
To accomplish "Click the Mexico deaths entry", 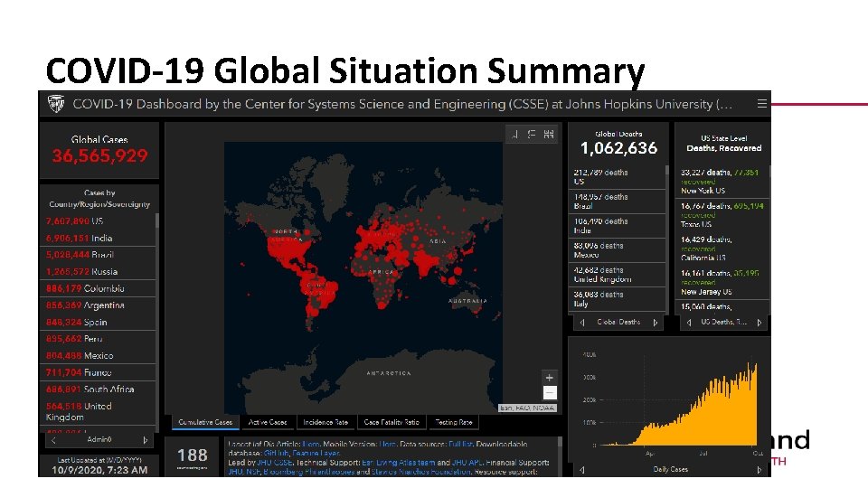I will click(x=617, y=250).
